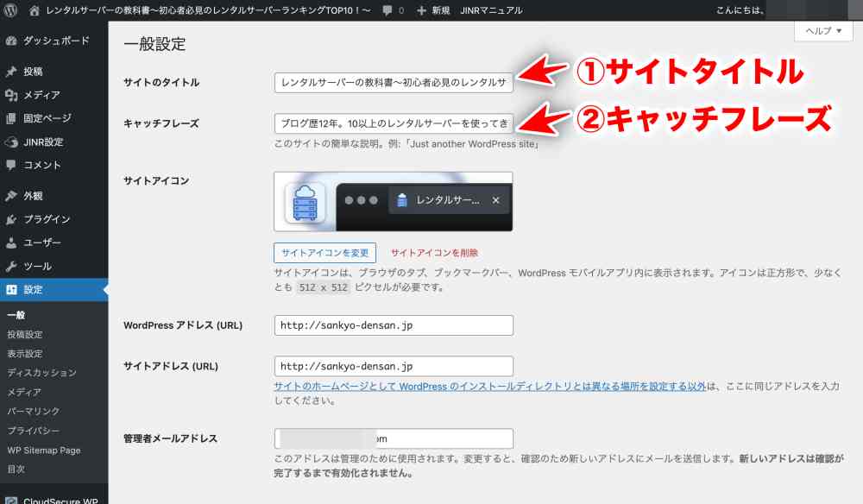Screen dimensions: 863x504
Task: Focus the キャッチフレーズ input field
Action: 394,123
